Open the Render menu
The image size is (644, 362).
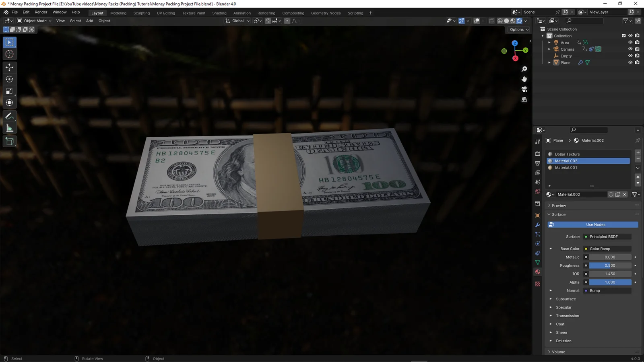point(41,12)
